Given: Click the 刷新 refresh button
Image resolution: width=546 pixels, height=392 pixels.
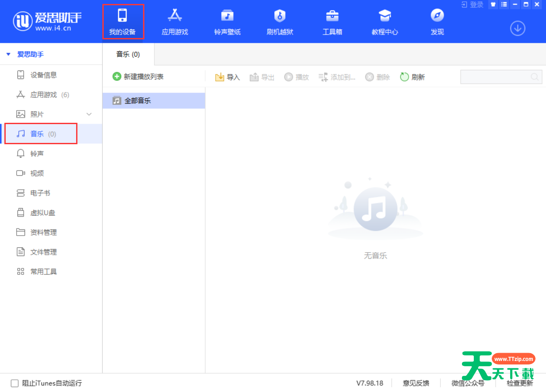Looking at the screenshot, I should coord(412,77).
